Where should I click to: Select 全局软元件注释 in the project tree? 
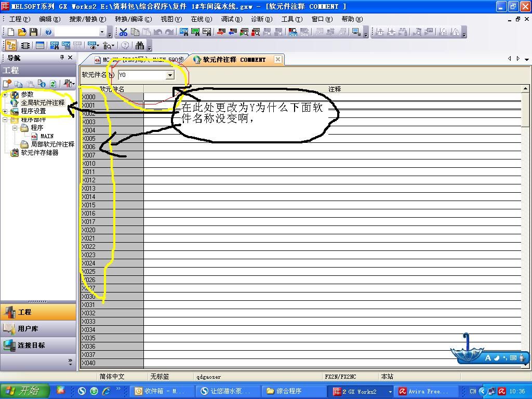[43, 103]
